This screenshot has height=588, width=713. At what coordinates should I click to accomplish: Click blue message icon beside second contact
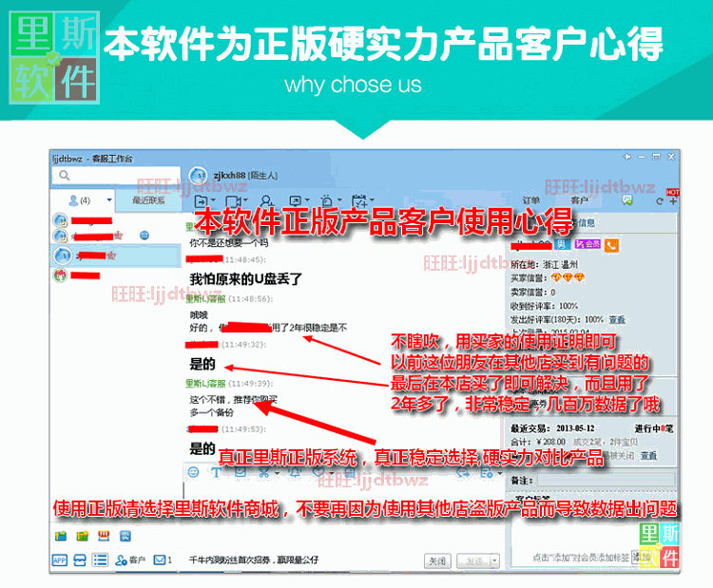pyautogui.click(x=145, y=236)
